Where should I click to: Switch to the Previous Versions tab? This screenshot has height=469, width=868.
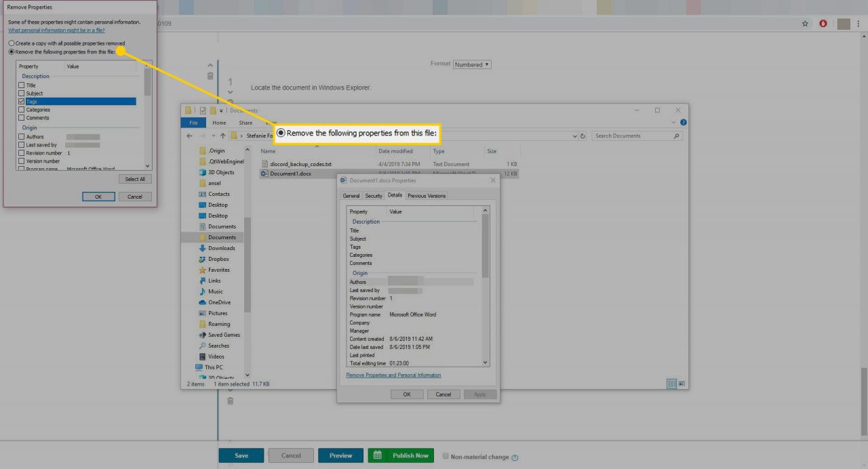[427, 196]
